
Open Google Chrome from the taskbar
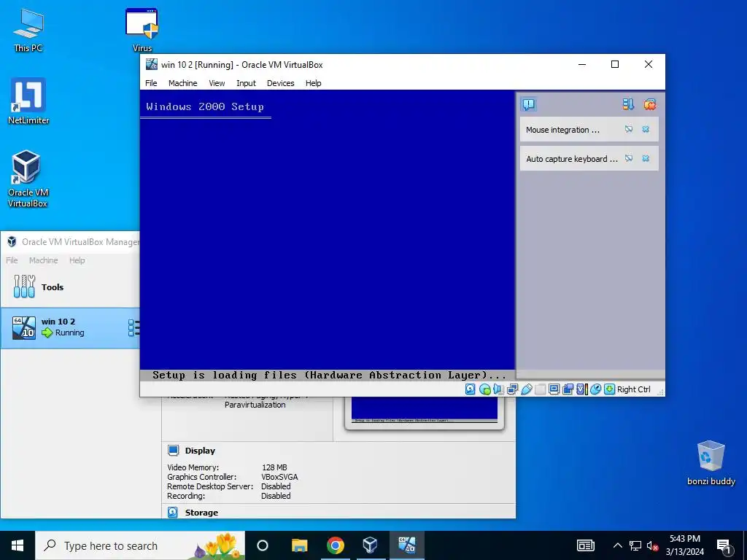(x=335, y=545)
